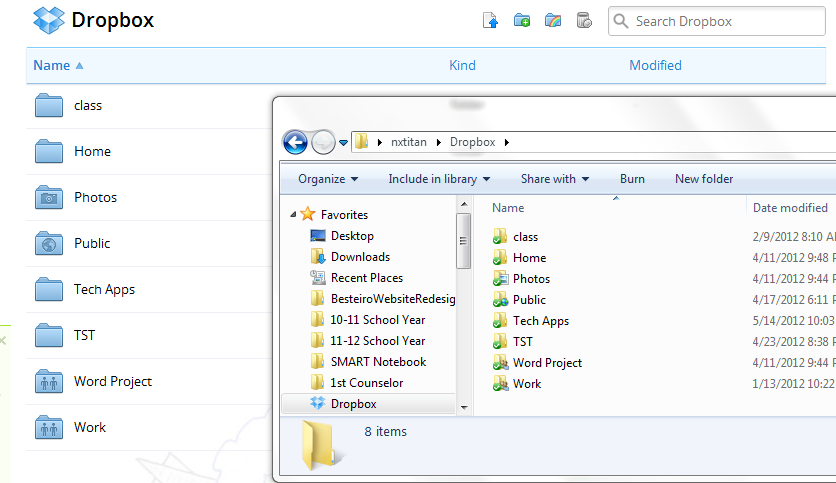Image resolution: width=836 pixels, height=483 pixels.
Task: Click the arrow after nxtitan in address bar
Action: [x=438, y=142]
